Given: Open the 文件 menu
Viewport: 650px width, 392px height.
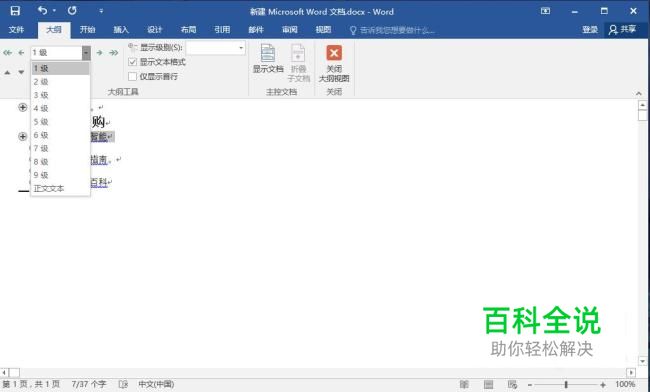Looking at the screenshot, I should [17, 30].
